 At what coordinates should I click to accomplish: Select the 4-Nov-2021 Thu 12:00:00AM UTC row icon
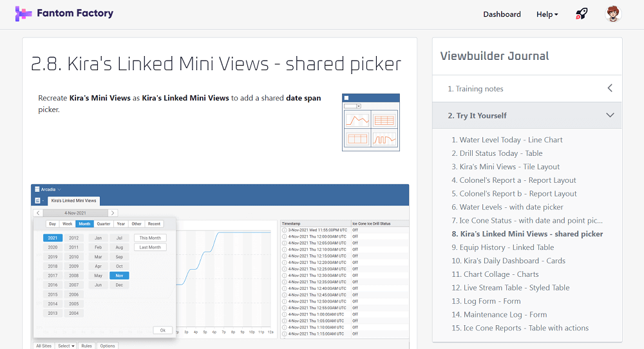pos(284,236)
